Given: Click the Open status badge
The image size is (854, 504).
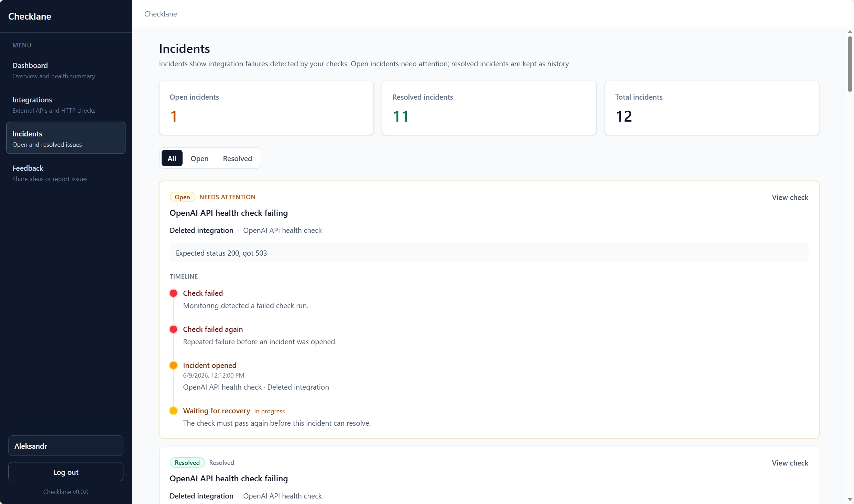Looking at the screenshot, I should [x=182, y=197].
